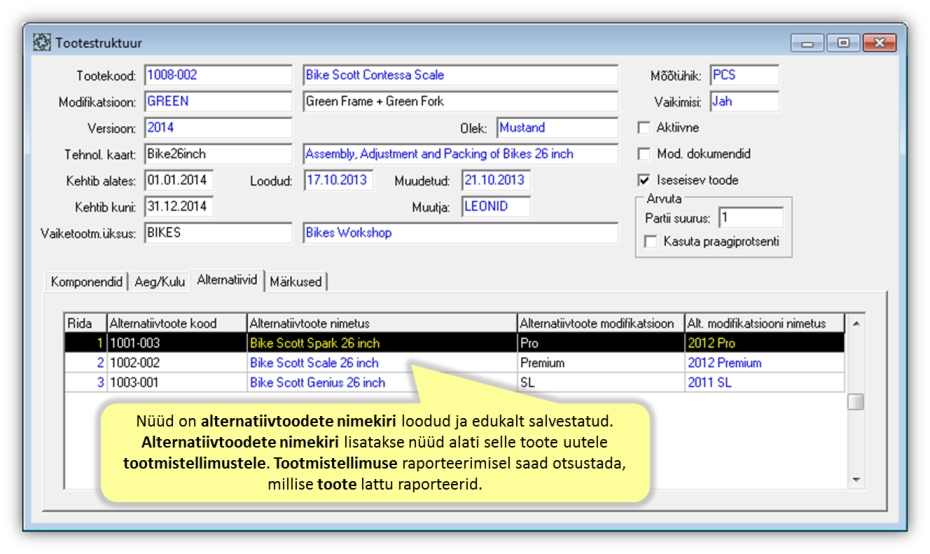Focus the Vaiketootm.üksus field BIKES
The height and width of the screenshot is (554, 930).
[218, 233]
